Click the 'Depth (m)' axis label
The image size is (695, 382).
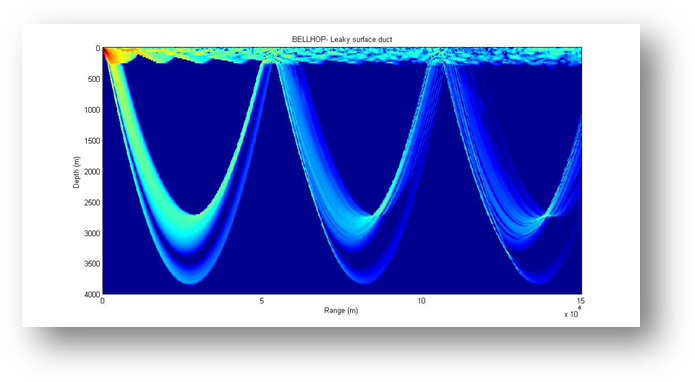77,172
